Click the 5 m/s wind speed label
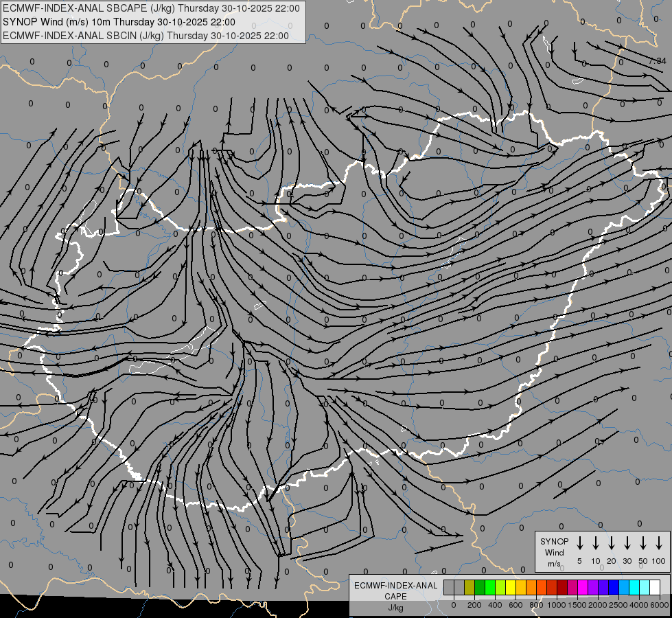Image resolution: width=672 pixels, height=618 pixels. point(579,561)
